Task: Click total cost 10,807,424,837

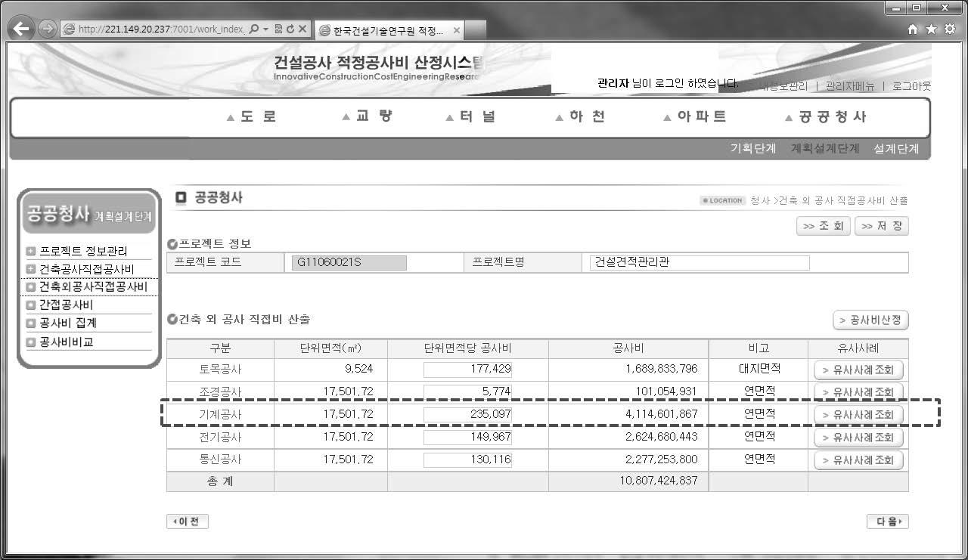Action: click(x=658, y=481)
